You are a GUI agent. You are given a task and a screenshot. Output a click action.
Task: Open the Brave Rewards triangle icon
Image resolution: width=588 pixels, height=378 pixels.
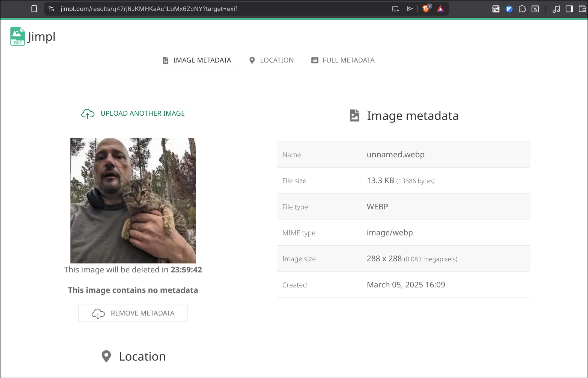[x=440, y=9]
